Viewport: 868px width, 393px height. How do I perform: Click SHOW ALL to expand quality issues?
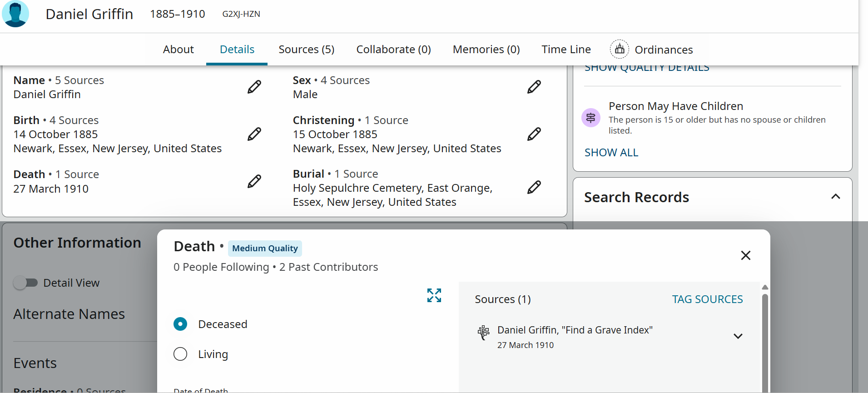click(611, 153)
